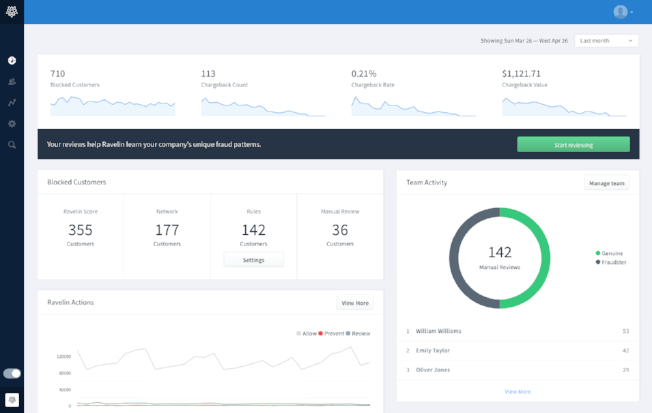Expand the account menu arrow beside avatar
Viewport: 652px width, 413px height.
coord(632,12)
